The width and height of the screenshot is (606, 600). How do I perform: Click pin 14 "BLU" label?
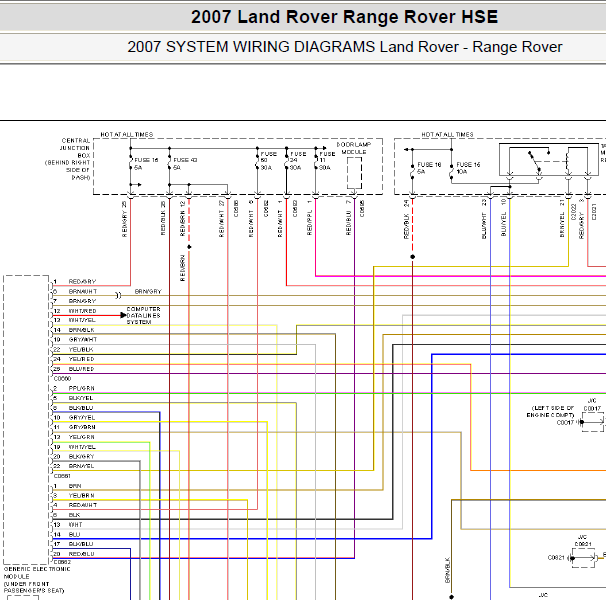(x=74, y=535)
